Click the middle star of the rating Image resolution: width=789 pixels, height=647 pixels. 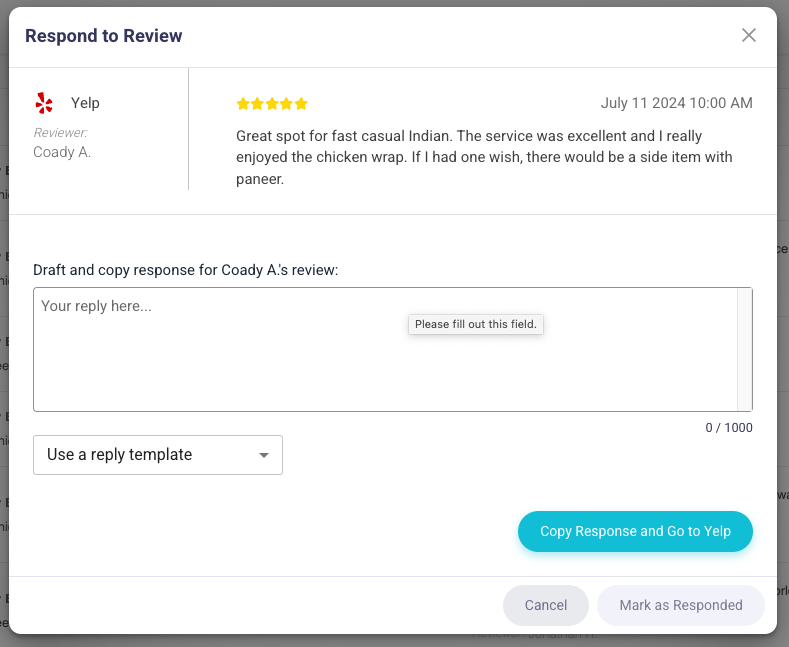[272, 104]
